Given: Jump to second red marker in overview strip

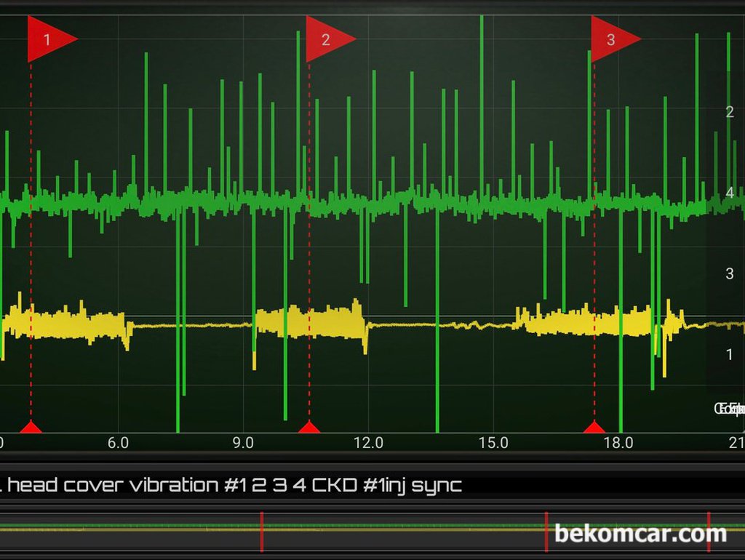Looking at the screenshot, I should (546, 532).
